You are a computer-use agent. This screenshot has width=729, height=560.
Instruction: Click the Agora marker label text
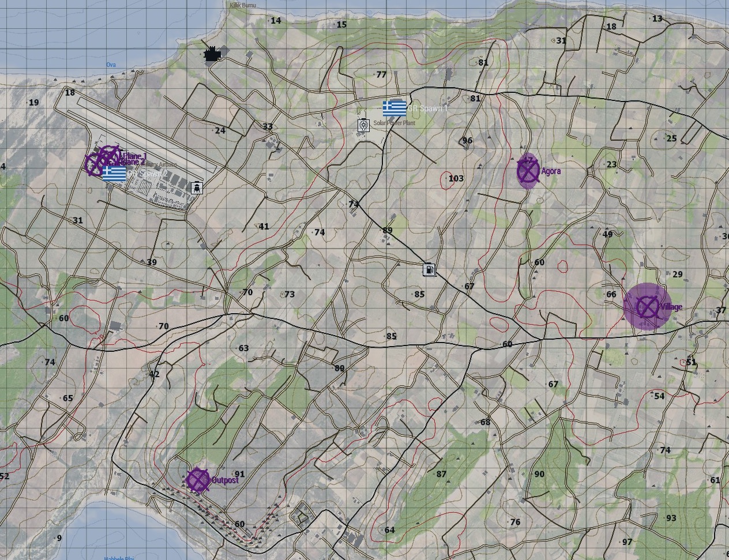click(551, 171)
